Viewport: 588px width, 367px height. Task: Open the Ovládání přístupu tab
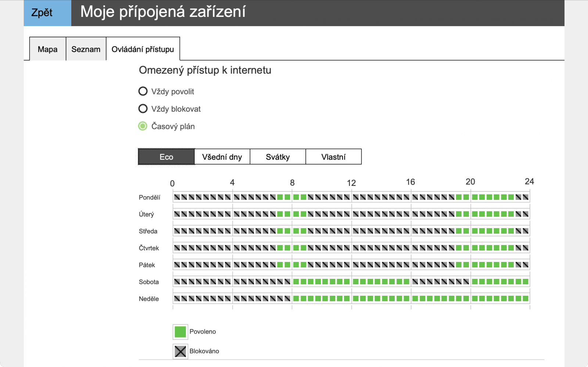click(143, 49)
